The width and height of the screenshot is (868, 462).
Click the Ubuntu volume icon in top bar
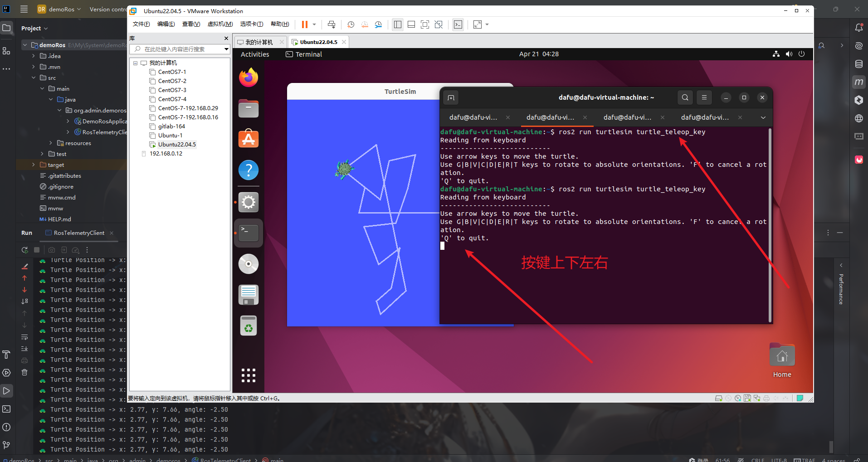[x=789, y=54]
